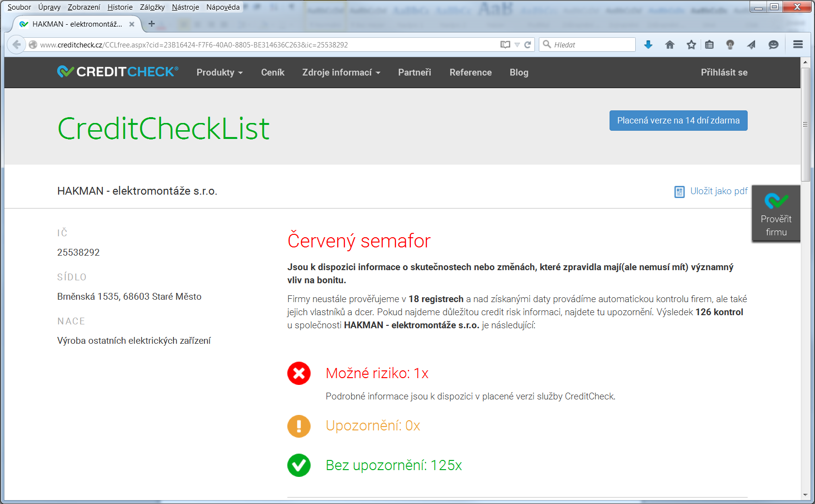Click the paper plane share icon
This screenshot has width=815, height=504.
752,45
